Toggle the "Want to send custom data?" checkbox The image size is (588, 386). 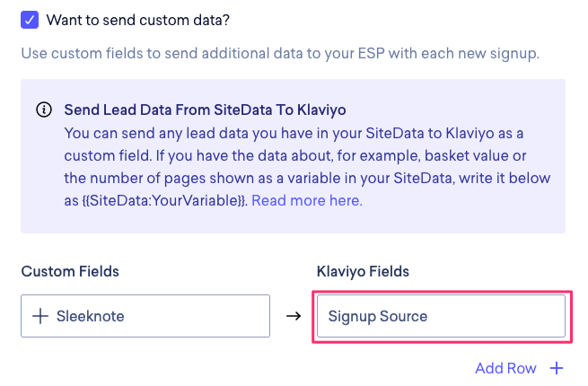30,19
